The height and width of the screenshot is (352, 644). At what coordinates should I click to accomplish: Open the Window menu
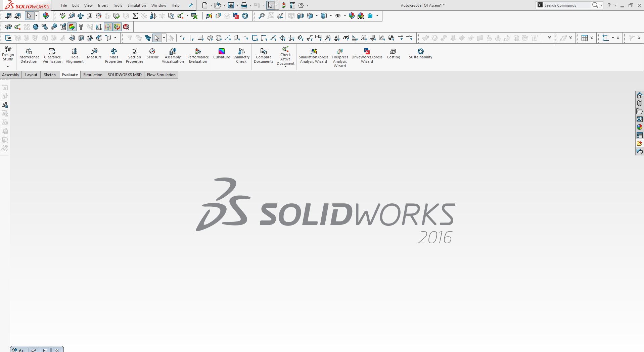pos(158,5)
